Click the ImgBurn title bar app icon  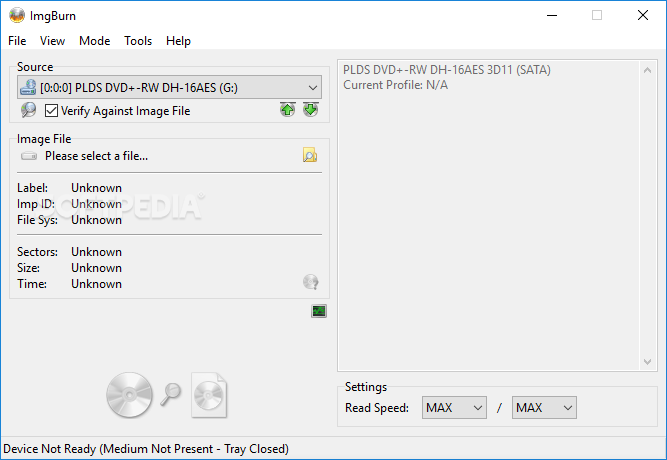[17, 15]
